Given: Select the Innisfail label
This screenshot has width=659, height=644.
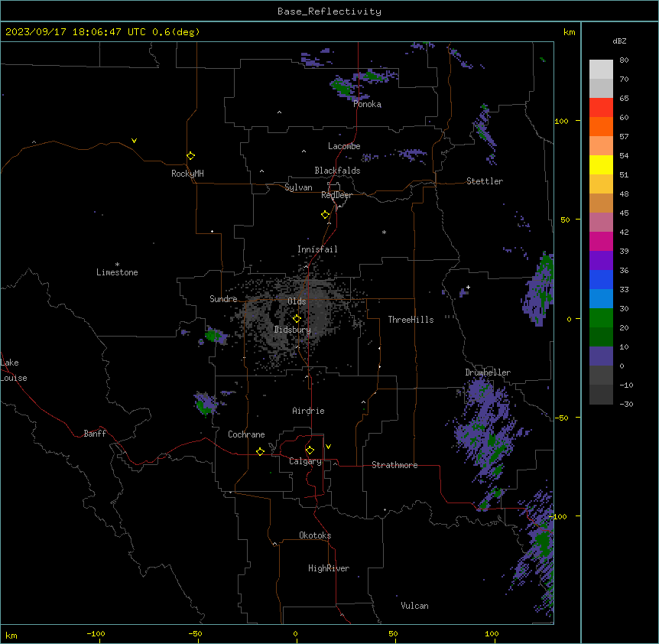Looking at the screenshot, I should 317,249.
